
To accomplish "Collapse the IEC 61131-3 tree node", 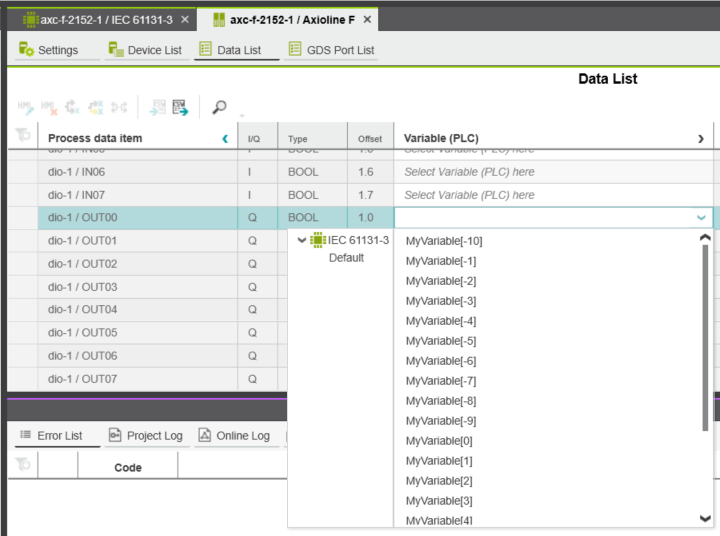I will pyautogui.click(x=302, y=240).
